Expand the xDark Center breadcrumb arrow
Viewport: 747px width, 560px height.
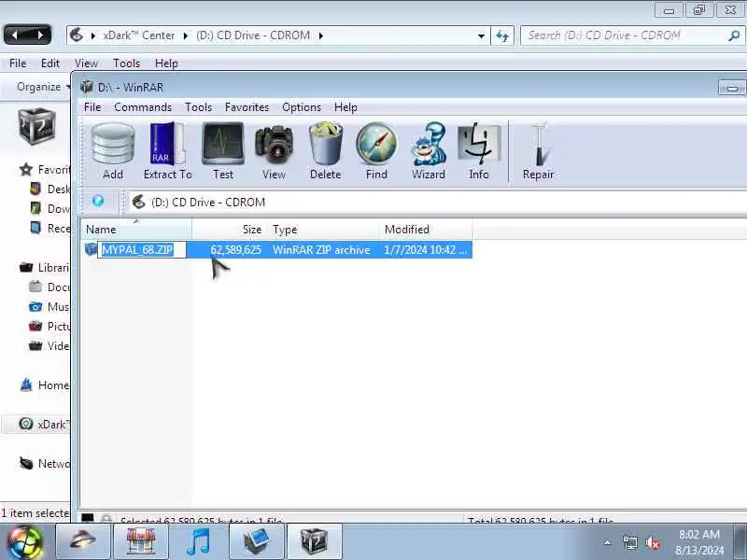click(185, 35)
